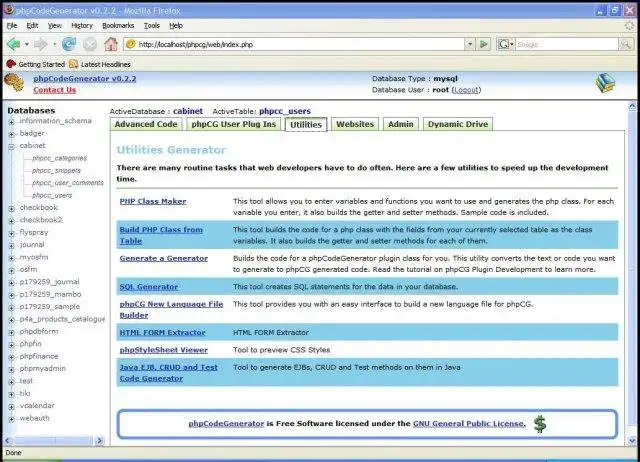Click the Firefox activity throbber icon
Viewport: 640px width, 462px height.
629,26
